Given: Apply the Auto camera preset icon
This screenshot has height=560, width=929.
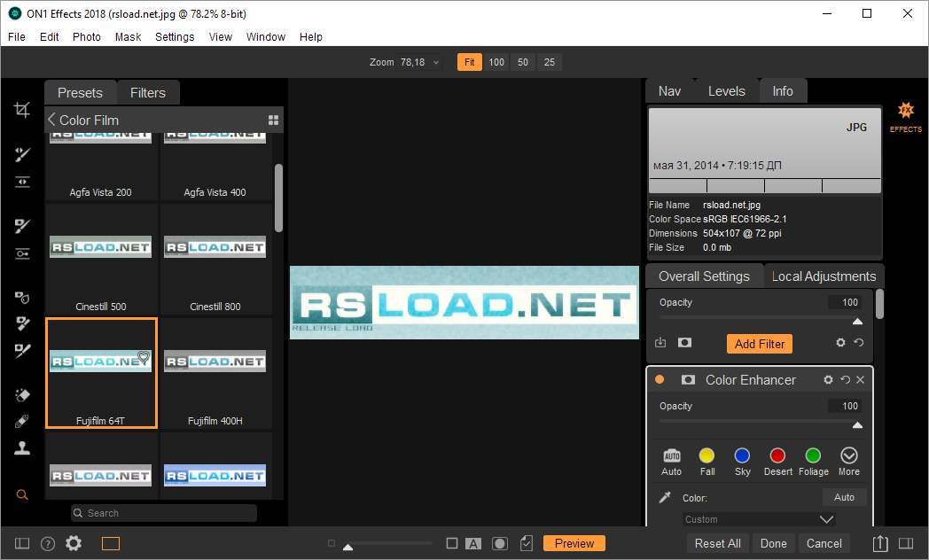Looking at the screenshot, I should point(672,455).
